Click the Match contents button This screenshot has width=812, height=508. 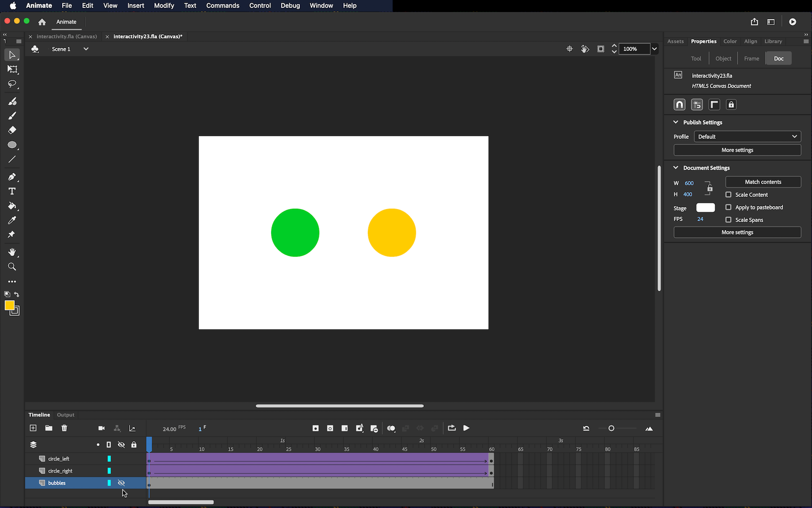coord(763,182)
